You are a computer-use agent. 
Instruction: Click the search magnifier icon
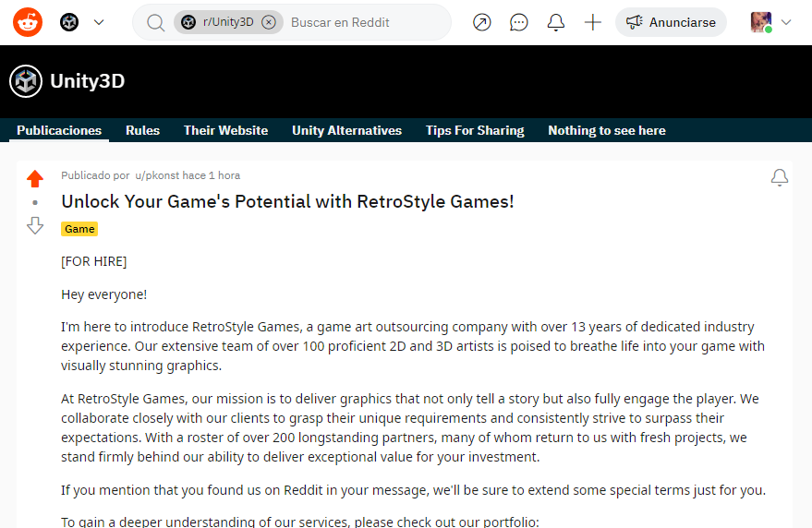[155, 22]
